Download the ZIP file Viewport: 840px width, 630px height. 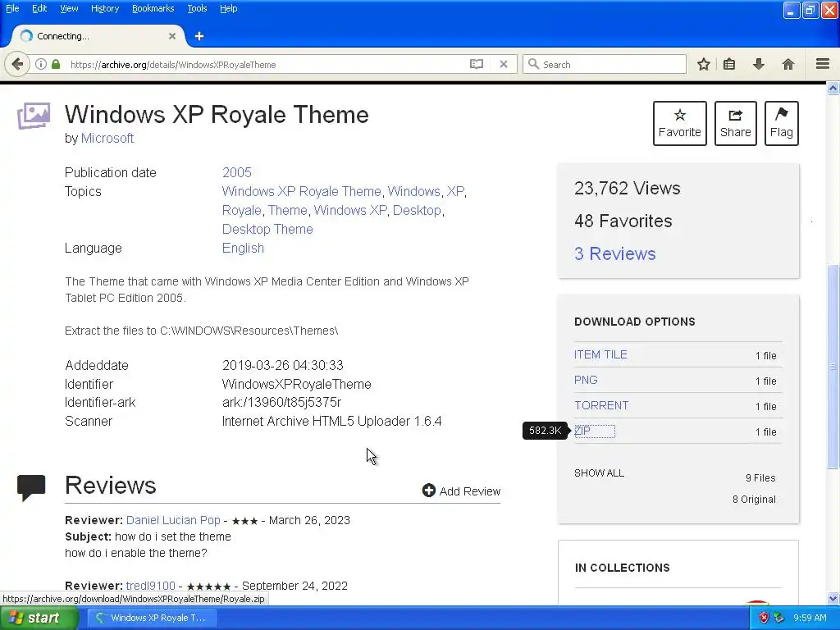[582, 431]
